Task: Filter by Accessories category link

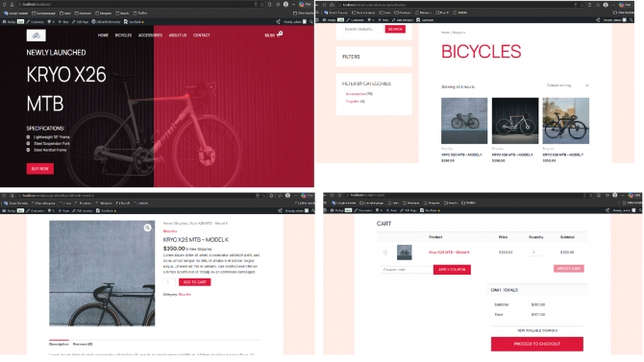Action: [356, 94]
